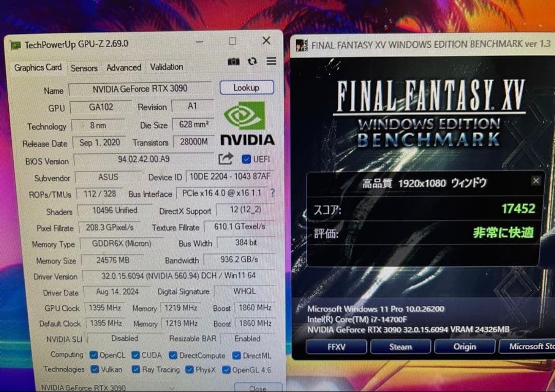The image size is (555, 392).
Task: Click the FFXV icon in the benchmark titlebar
Action: tap(301, 45)
